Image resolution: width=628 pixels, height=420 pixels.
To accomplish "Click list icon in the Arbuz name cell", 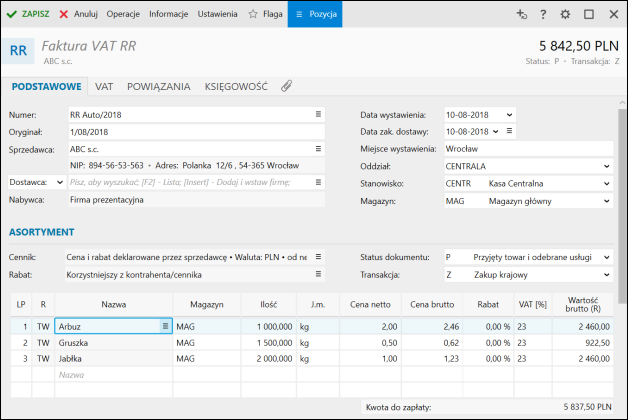I will [165, 326].
